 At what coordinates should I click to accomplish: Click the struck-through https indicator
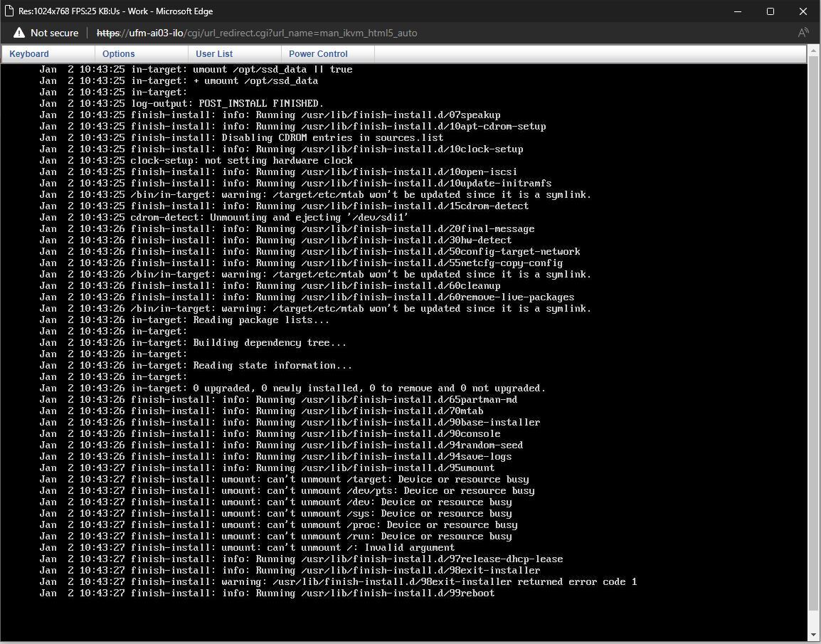[x=107, y=33]
